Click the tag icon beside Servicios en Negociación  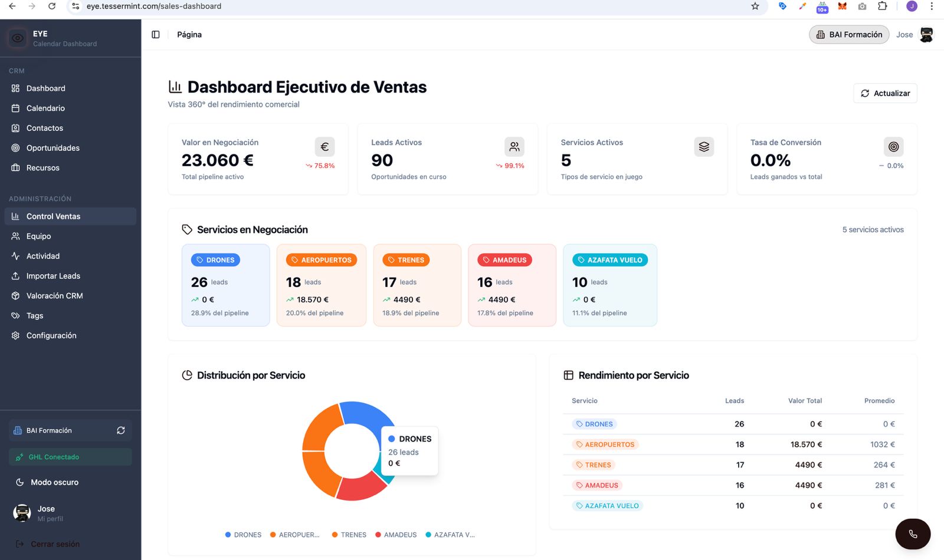[x=187, y=230]
